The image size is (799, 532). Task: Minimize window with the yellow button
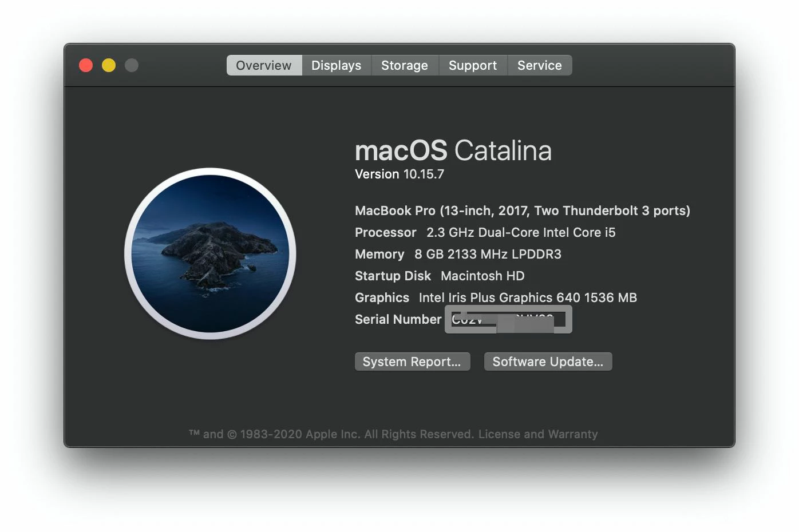(109, 65)
